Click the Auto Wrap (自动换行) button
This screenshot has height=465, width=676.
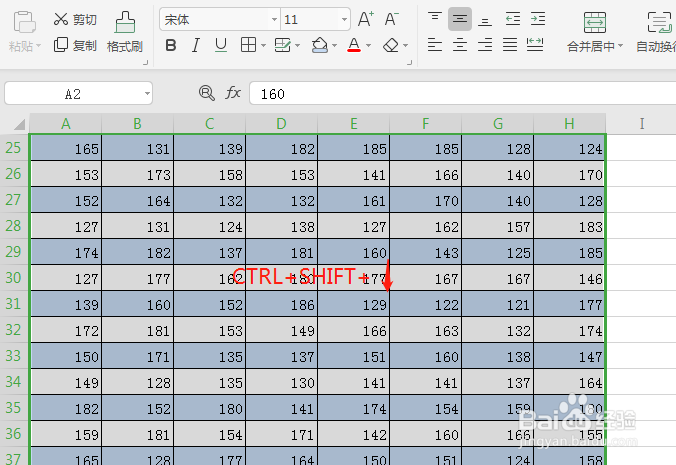[x=656, y=32]
